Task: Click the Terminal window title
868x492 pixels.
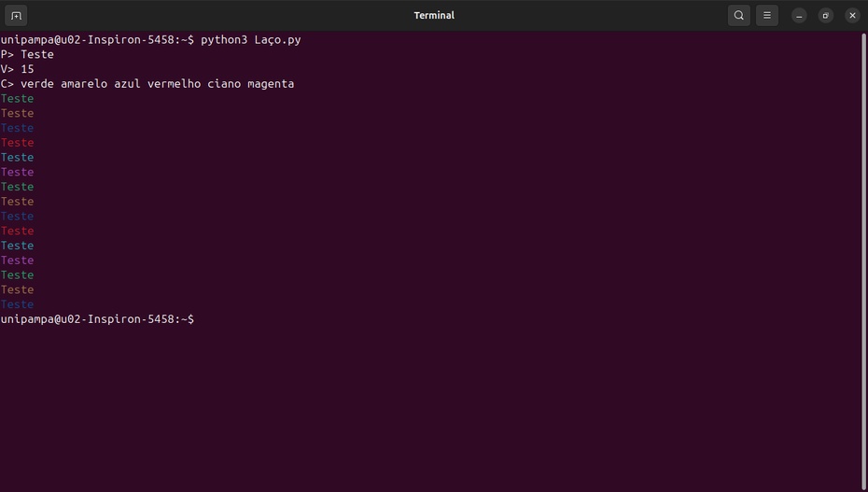Action: point(434,16)
